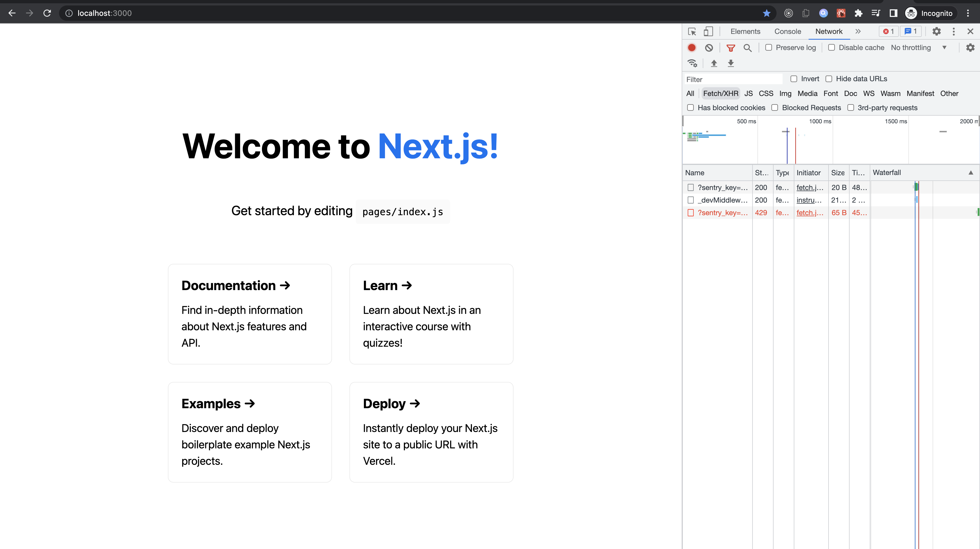The image size is (980, 549).
Task: Toggle device toolbar icon
Action: pos(708,31)
